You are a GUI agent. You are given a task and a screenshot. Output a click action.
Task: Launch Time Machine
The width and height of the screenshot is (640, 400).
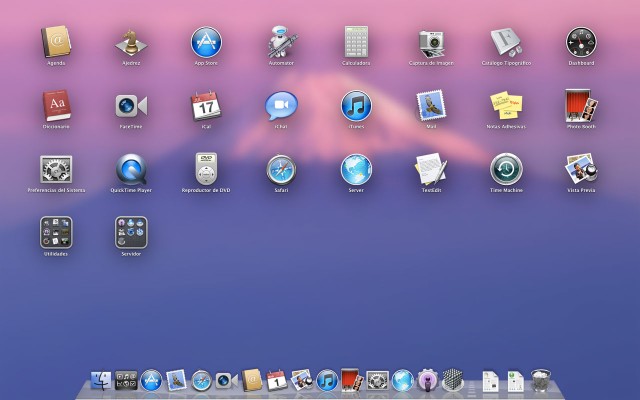coord(506,169)
